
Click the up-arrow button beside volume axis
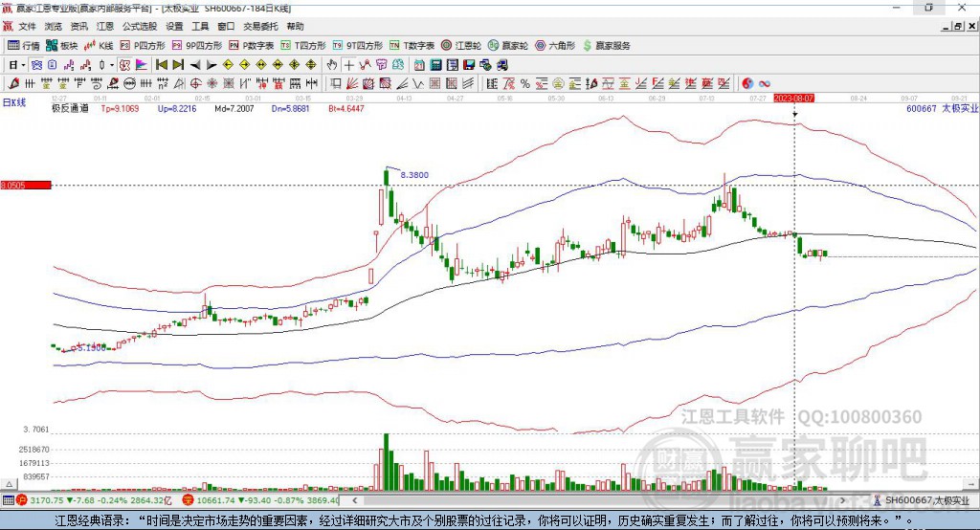[9, 484]
